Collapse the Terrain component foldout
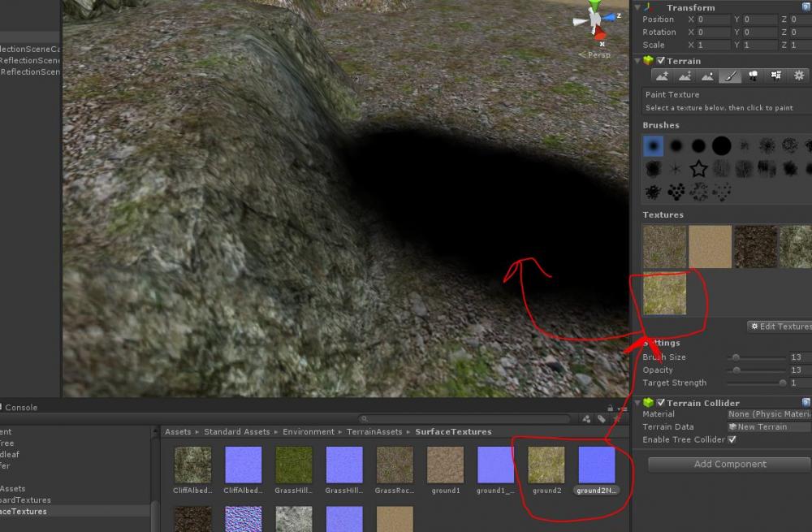 pyautogui.click(x=637, y=61)
